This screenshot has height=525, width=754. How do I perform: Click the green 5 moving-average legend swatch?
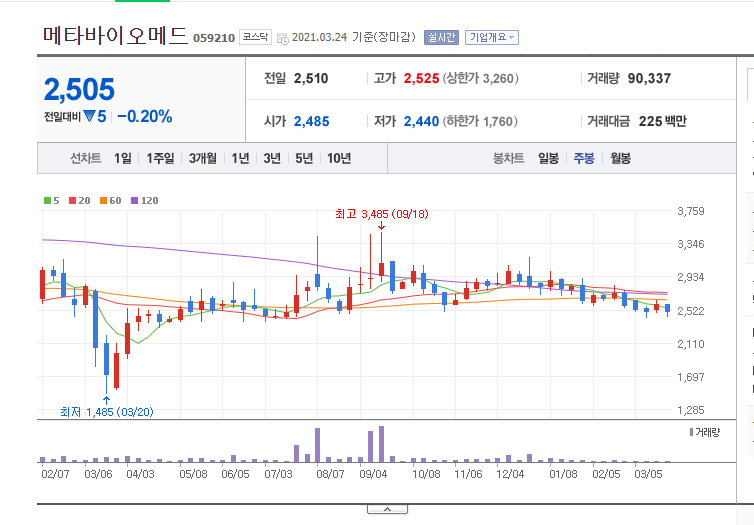pyautogui.click(x=47, y=200)
